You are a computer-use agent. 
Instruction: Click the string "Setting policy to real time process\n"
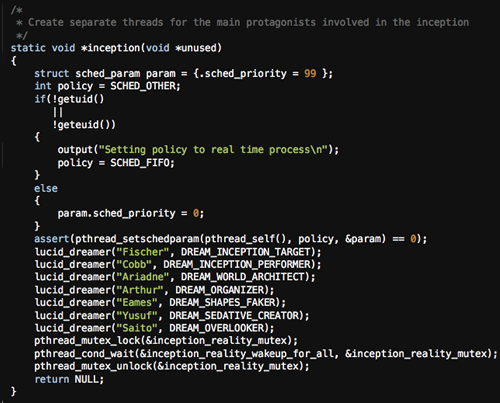point(213,150)
